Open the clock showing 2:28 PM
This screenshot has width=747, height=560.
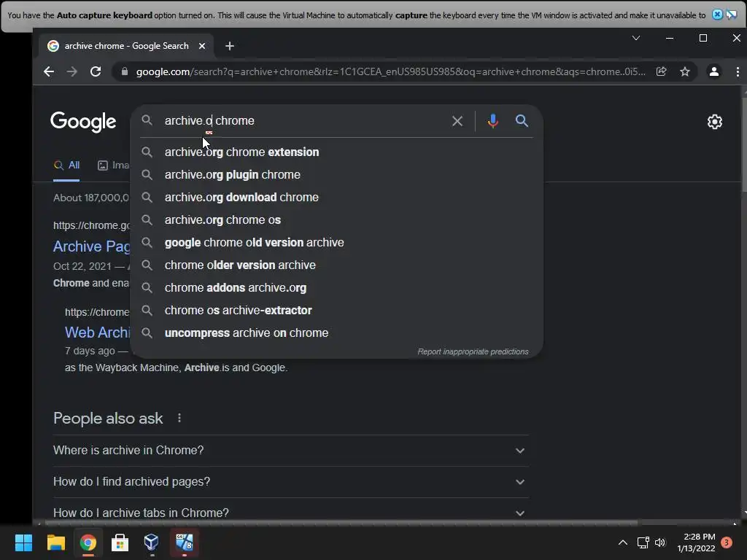click(x=697, y=542)
